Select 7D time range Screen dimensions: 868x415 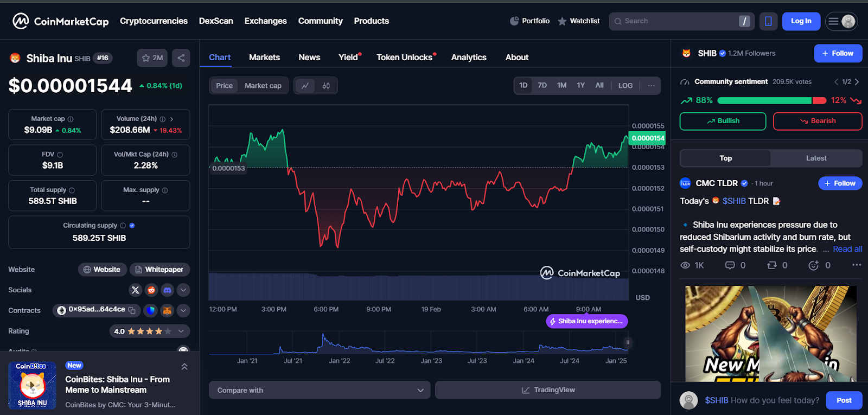click(542, 86)
